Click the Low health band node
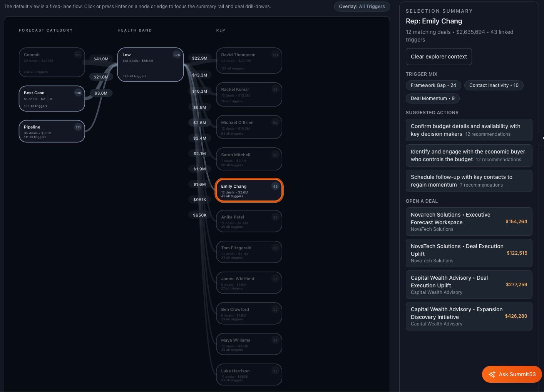Screen dimensions: 544x392 [150, 65]
